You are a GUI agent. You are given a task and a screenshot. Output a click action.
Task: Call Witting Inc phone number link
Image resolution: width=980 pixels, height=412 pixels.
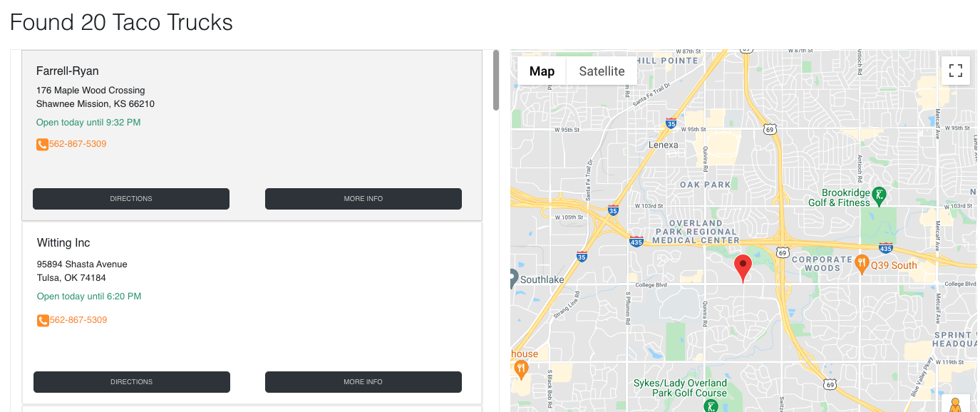[x=78, y=320]
